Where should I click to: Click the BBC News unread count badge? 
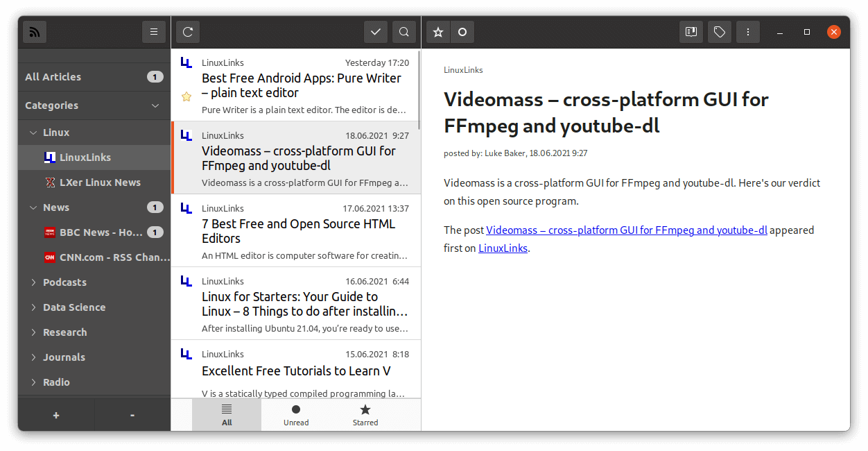[155, 232]
